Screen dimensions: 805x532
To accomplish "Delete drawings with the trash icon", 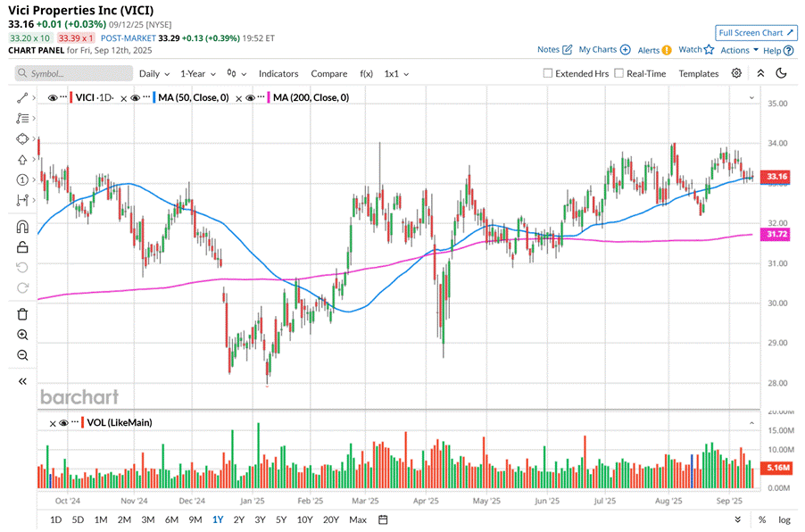I will (x=22, y=314).
